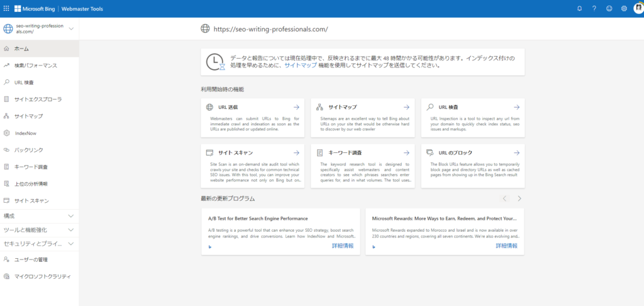Click the arrow on the キーワード調査 card
The image size is (644, 306).
pyautogui.click(x=406, y=152)
